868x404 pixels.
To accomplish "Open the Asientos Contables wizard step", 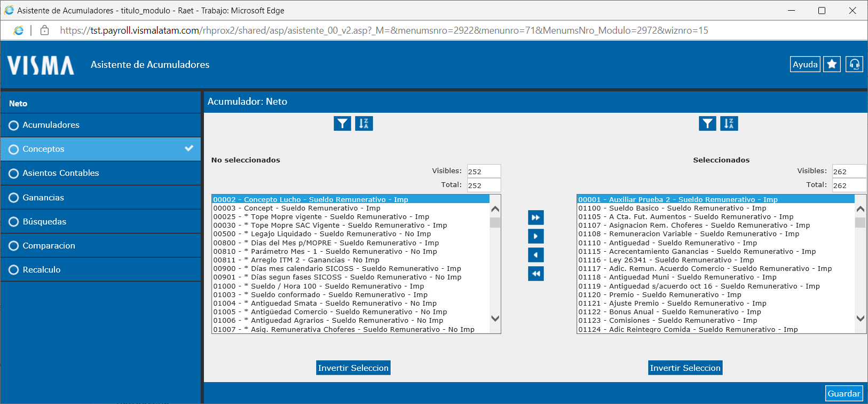I will pyautogui.click(x=100, y=173).
